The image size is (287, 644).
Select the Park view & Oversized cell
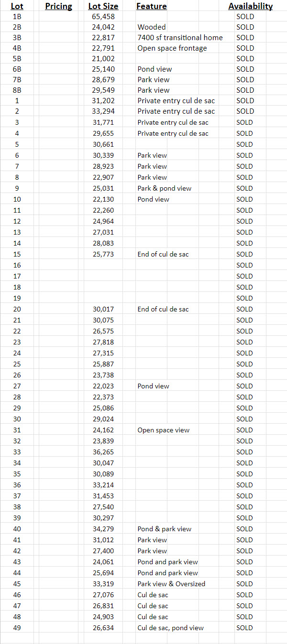click(171, 584)
